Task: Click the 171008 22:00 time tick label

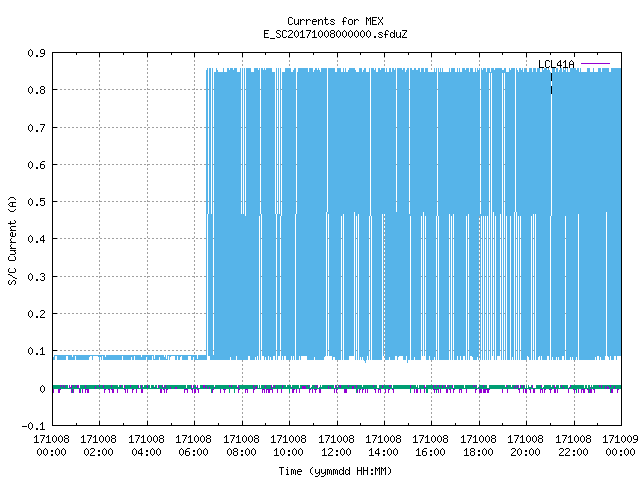Action: pos(573,446)
